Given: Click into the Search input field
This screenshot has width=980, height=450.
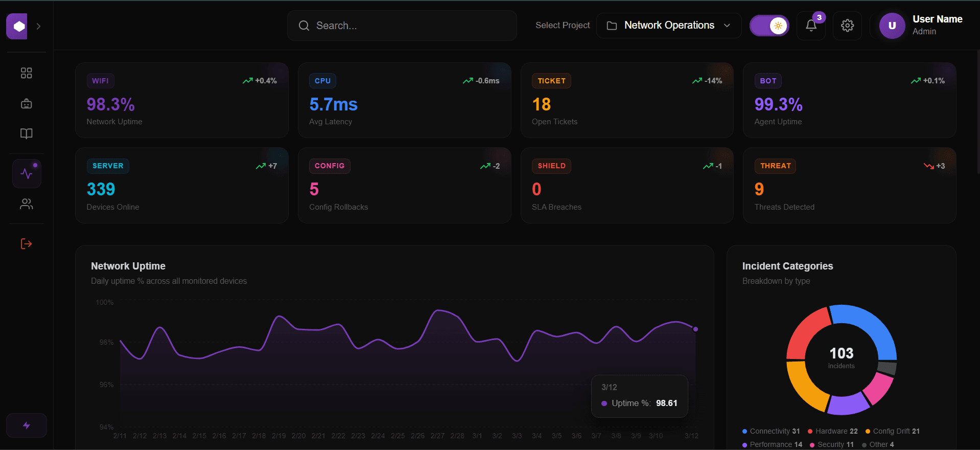Looking at the screenshot, I should point(402,26).
